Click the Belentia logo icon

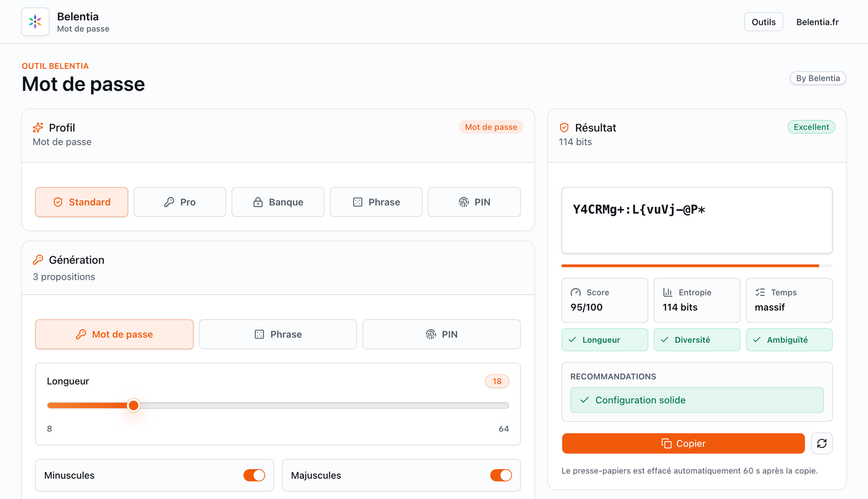point(35,22)
